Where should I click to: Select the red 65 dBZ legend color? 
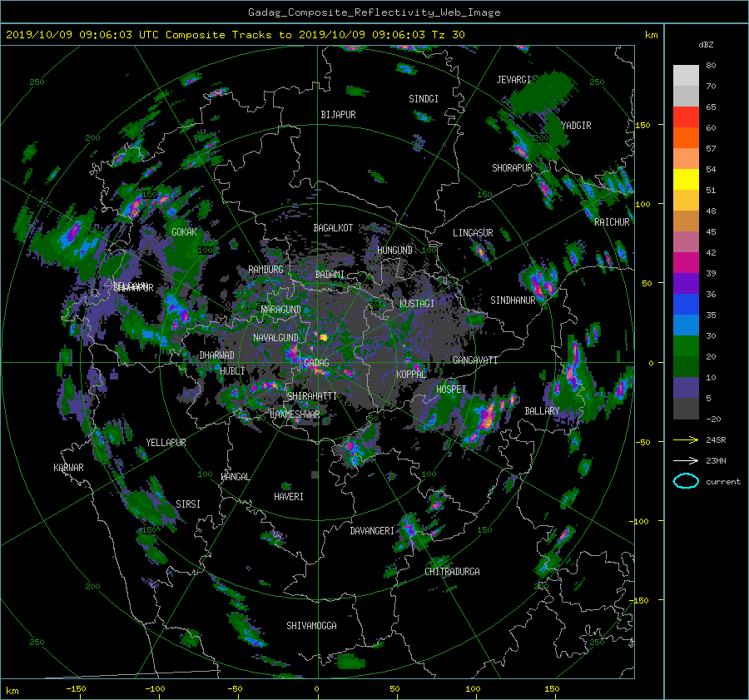coord(686,117)
